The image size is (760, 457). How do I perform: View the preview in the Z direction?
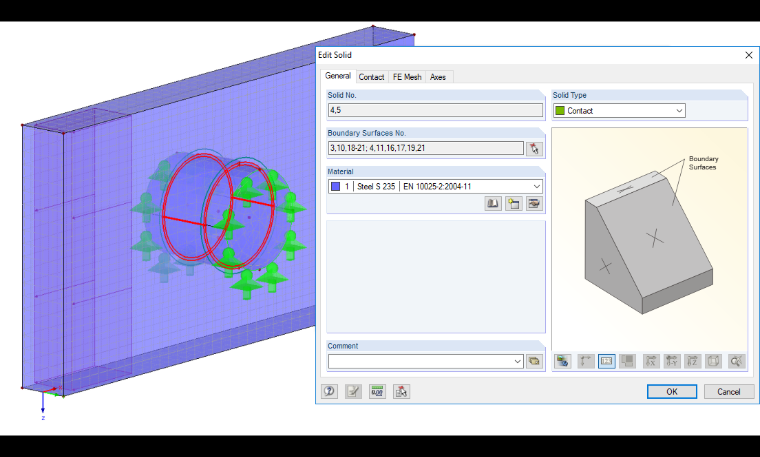[x=693, y=361]
